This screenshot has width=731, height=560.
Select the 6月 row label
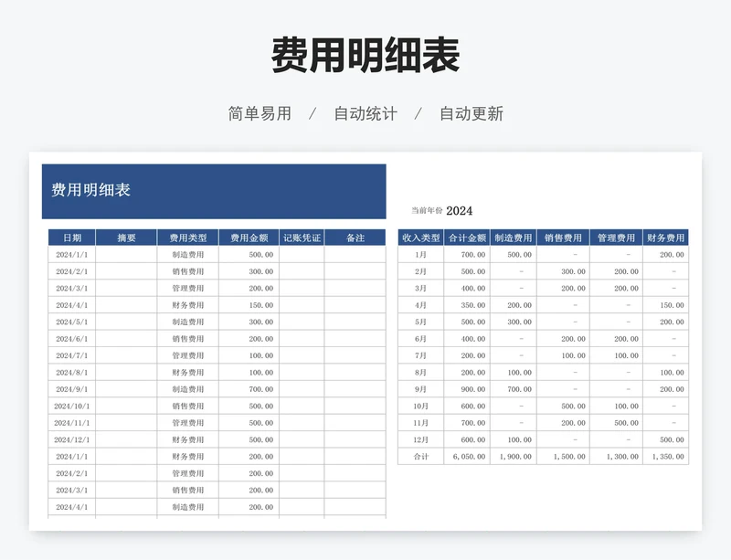click(x=420, y=339)
